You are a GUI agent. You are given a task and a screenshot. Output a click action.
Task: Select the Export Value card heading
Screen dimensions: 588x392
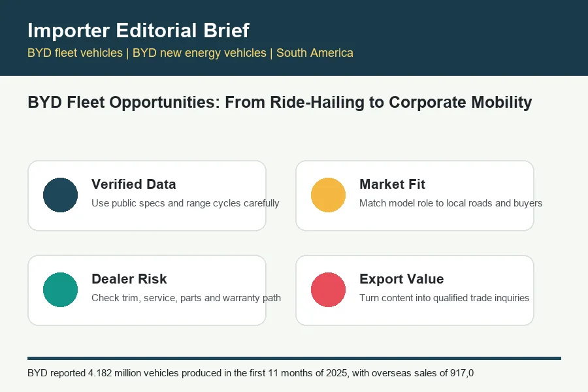tap(402, 279)
